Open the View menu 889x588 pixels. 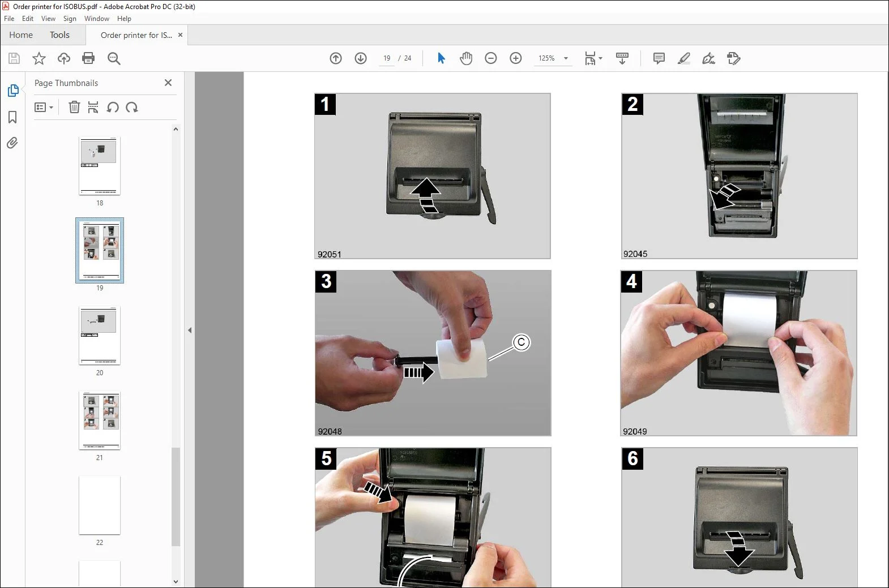(x=48, y=19)
